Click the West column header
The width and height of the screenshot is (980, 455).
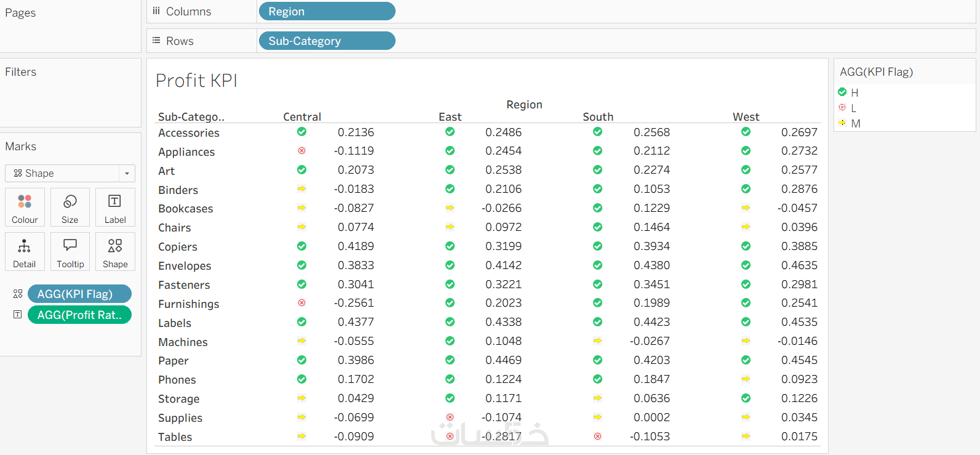(746, 117)
